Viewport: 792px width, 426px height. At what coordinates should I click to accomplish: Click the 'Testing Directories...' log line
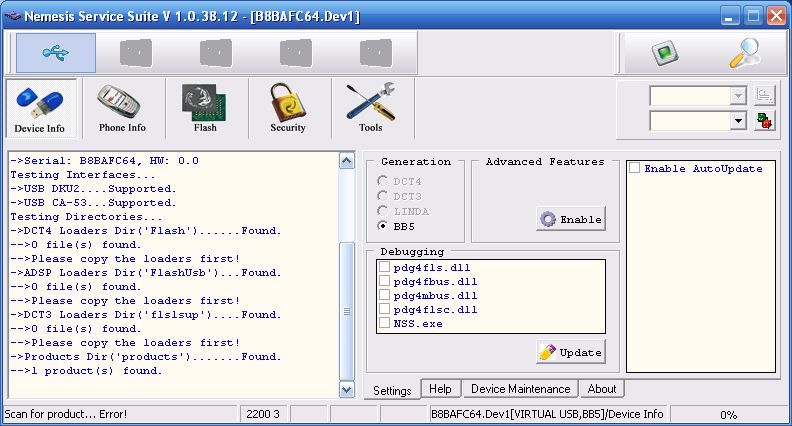[x=86, y=216]
